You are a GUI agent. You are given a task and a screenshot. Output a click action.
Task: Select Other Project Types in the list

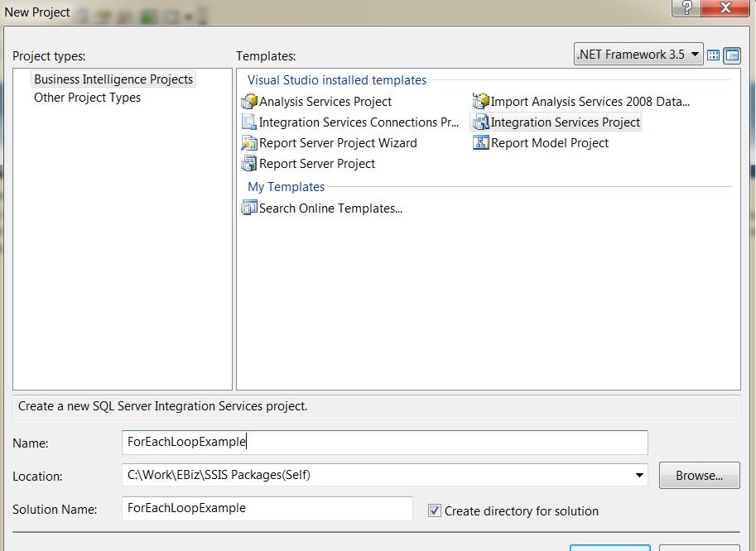[x=87, y=98]
